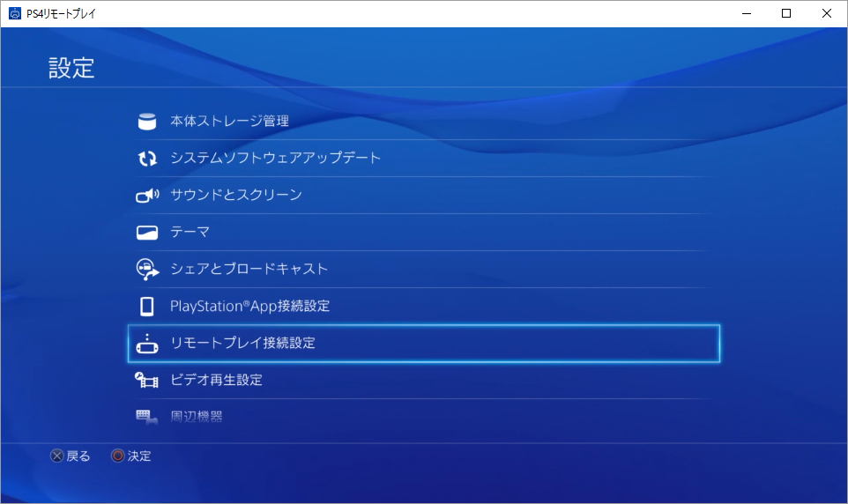Open the テーマ settings entry
This screenshot has height=504, width=848.
pos(424,233)
